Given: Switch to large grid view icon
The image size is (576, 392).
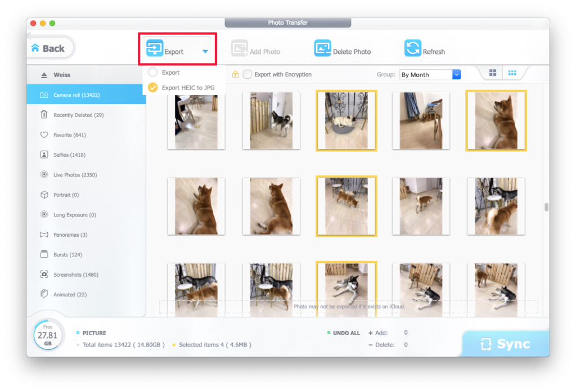Looking at the screenshot, I should (493, 73).
